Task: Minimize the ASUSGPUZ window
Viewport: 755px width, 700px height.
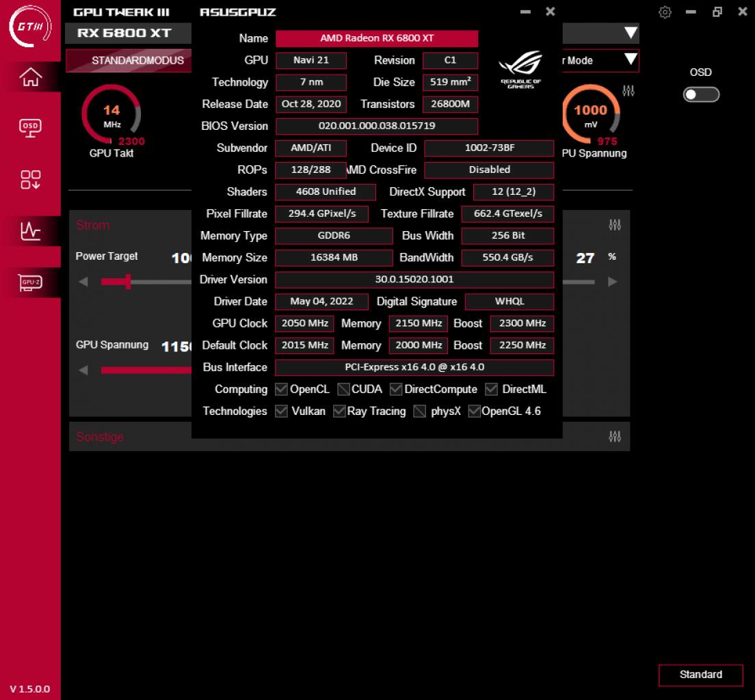Action: tap(525, 12)
